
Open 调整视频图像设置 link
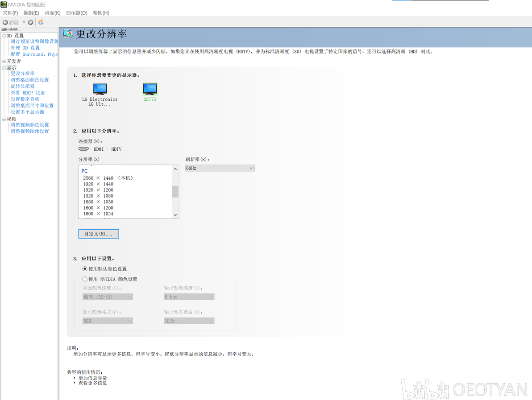pos(30,131)
